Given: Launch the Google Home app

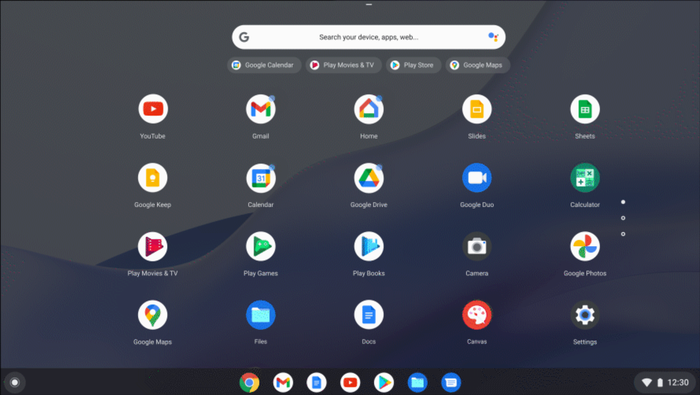Looking at the screenshot, I should pyautogui.click(x=369, y=109).
